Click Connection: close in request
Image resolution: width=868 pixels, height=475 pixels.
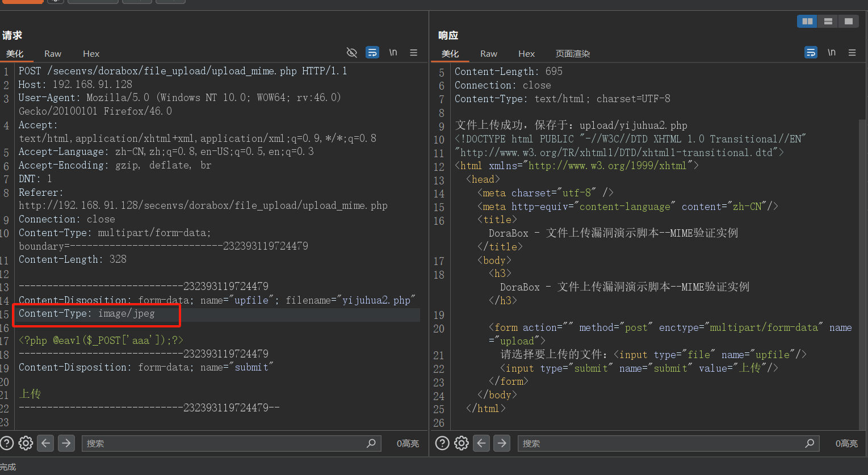[67, 219]
